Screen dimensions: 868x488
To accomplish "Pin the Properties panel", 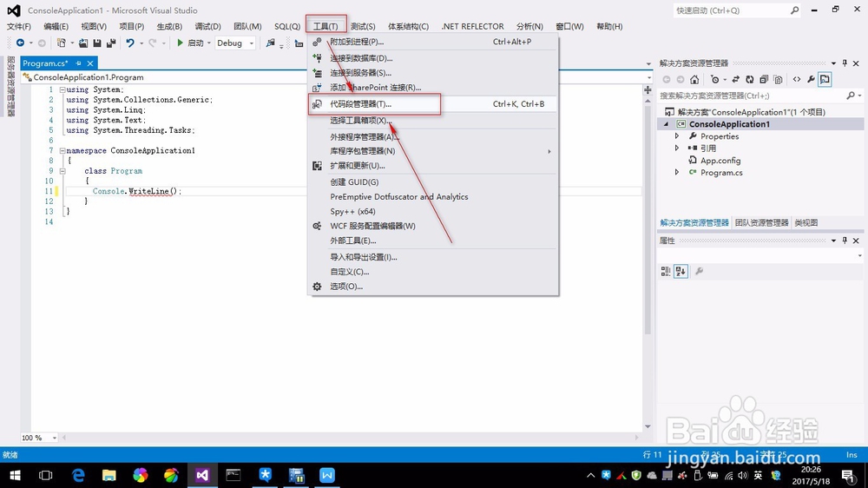I will [845, 241].
